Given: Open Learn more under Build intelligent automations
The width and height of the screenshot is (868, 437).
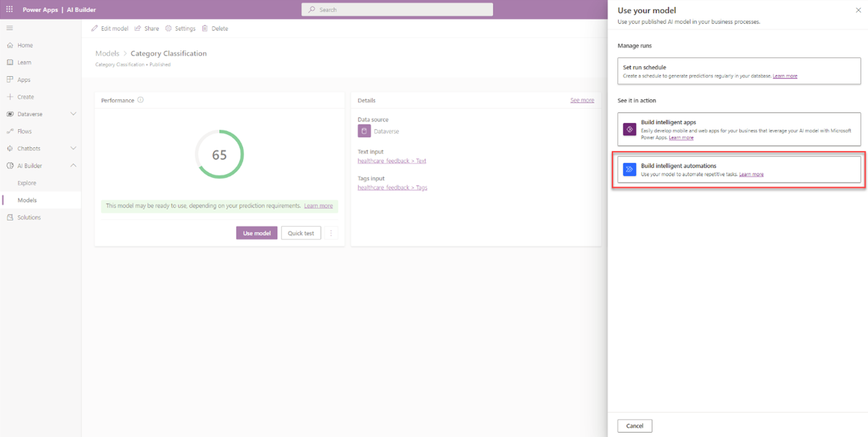Looking at the screenshot, I should (751, 175).
